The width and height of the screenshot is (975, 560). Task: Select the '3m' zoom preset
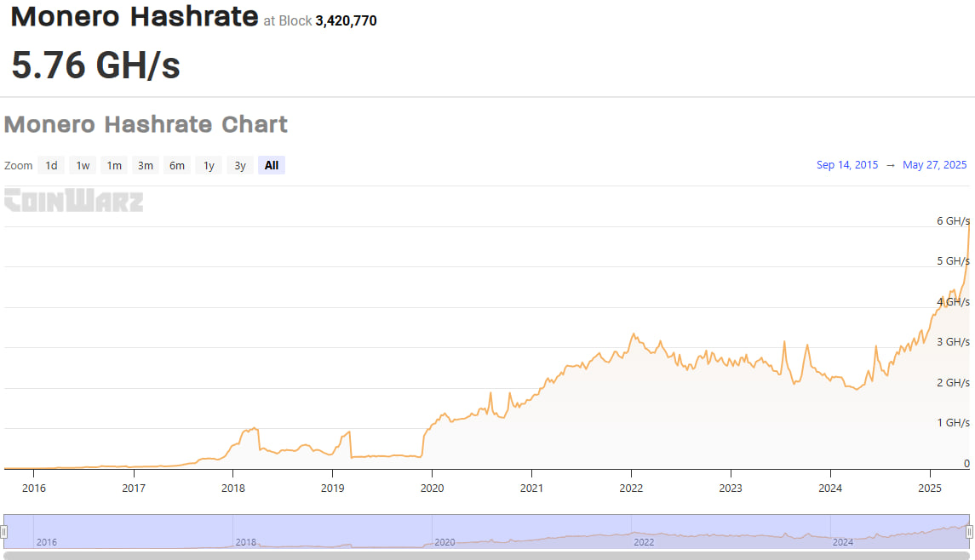(145, 165)
